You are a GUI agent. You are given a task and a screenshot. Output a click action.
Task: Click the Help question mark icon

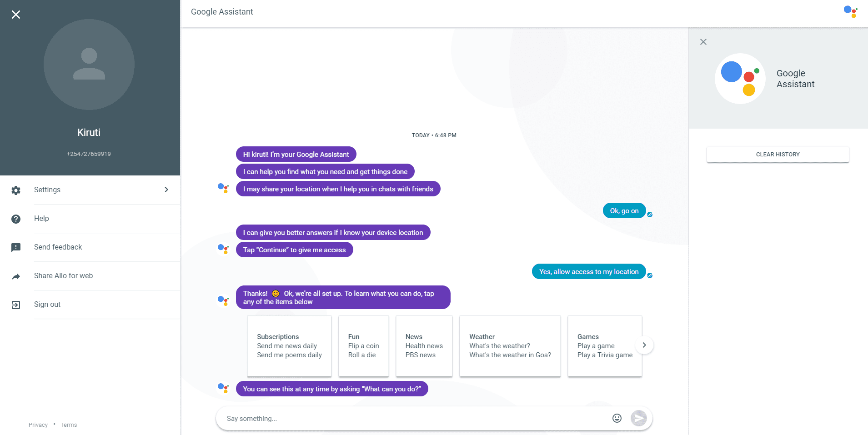[x=16, y=219]
